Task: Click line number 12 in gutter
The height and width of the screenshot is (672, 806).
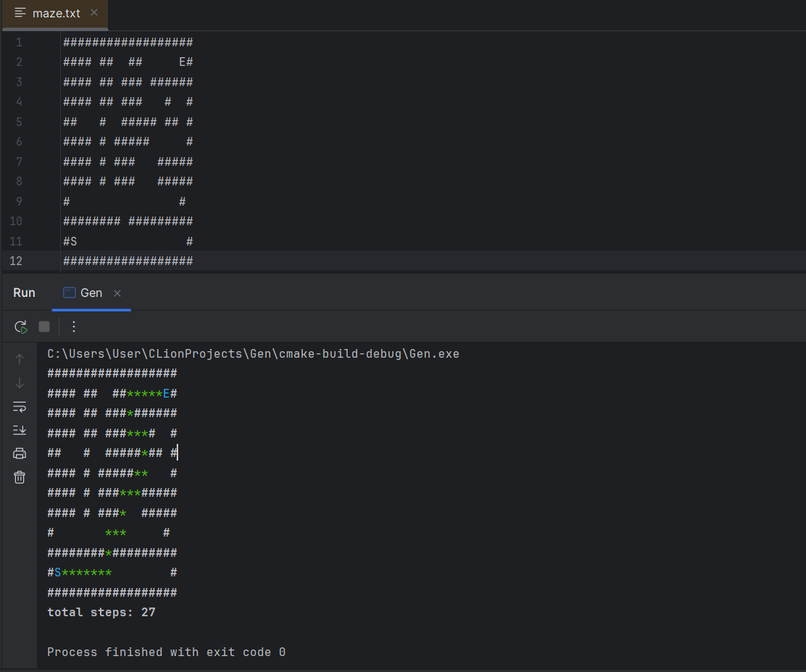Action: 16,261
